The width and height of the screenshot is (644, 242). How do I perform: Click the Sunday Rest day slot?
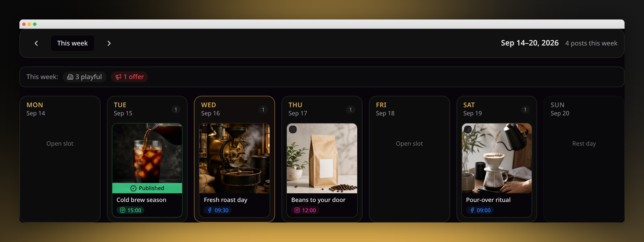tap(584, 144)
